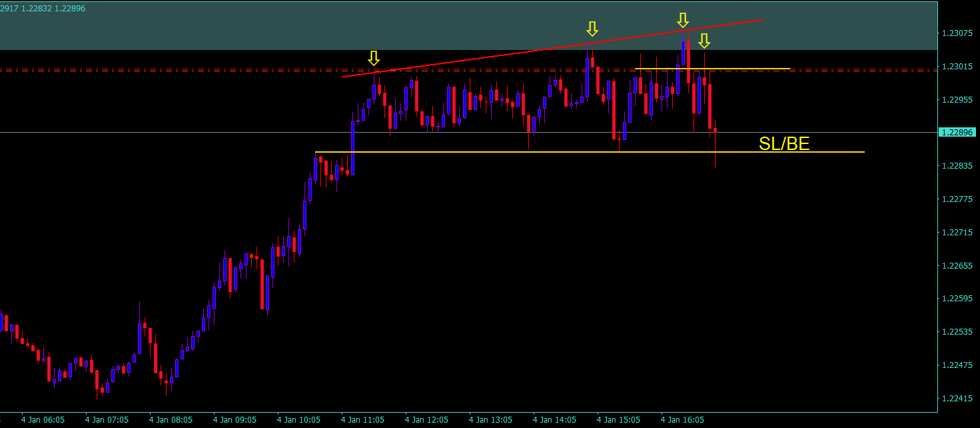
Task: Click the 4 Jan 14:05 time label
Action: tap(554, 420)
